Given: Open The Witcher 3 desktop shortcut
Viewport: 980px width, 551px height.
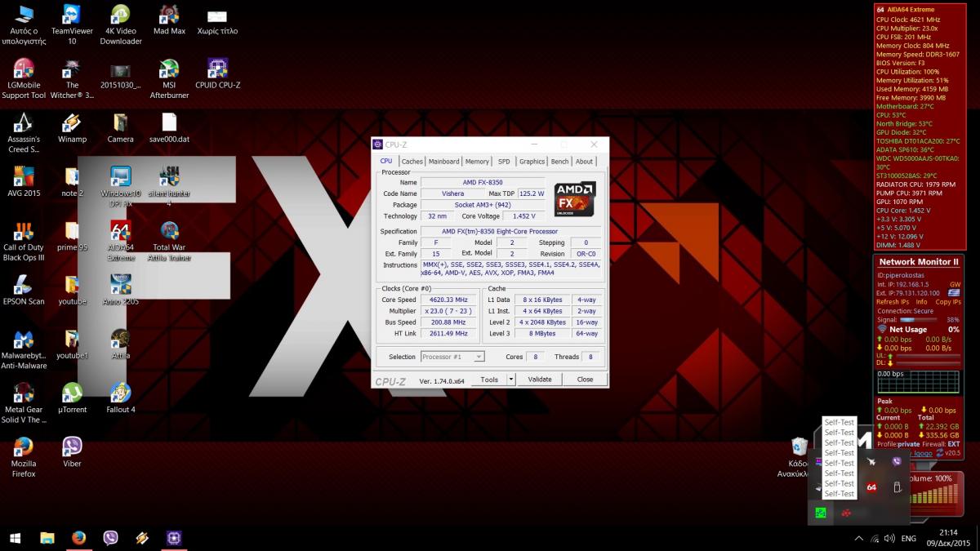Looking at the screenshot, I should coord(72,78).
